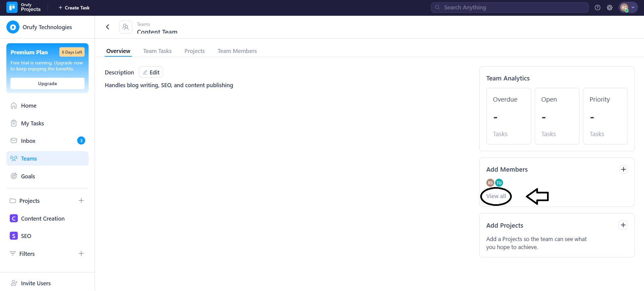This screenshot has height=291, width=644.
Task: Expand the Filters section in sidebar
Action: pyautogui.click(x=27, y=254)
